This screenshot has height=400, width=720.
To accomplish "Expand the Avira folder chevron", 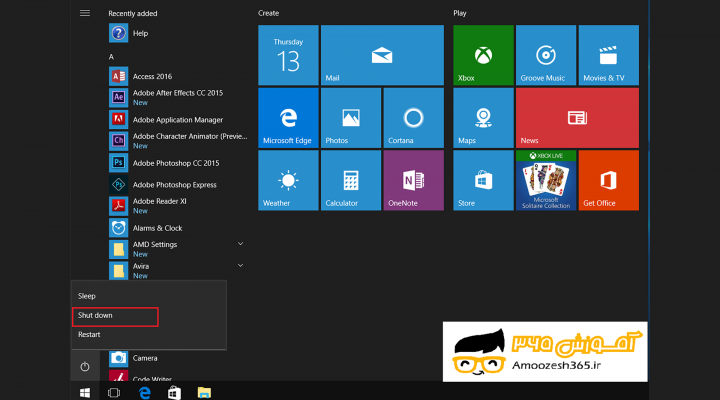I will [240, 265].
